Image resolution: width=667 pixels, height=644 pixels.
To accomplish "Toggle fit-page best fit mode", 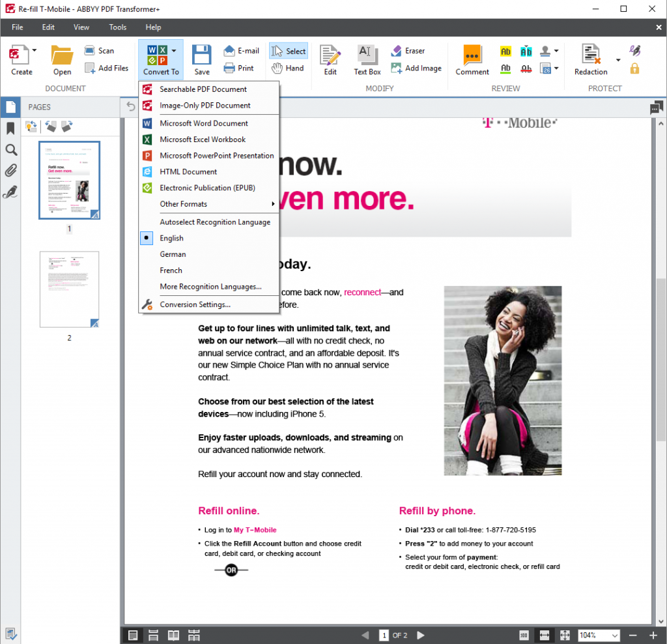I will click(x=565, y=636).
